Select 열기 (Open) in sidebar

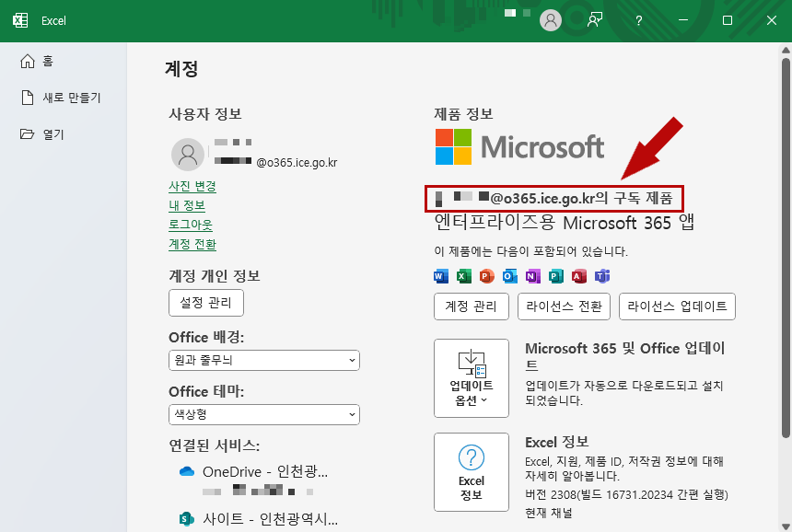point(42,134)
